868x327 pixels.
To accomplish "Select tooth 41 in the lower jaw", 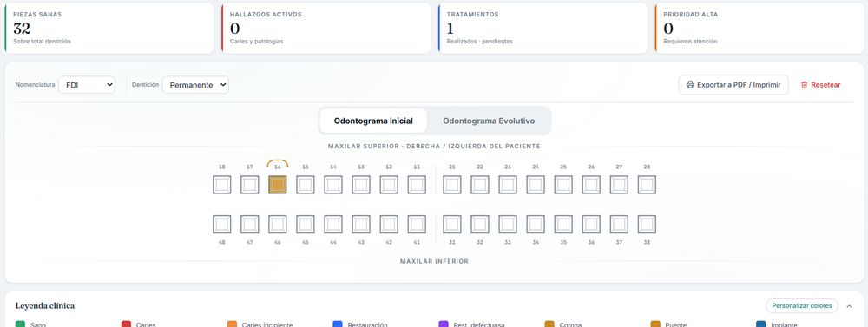I will [417, 224].
